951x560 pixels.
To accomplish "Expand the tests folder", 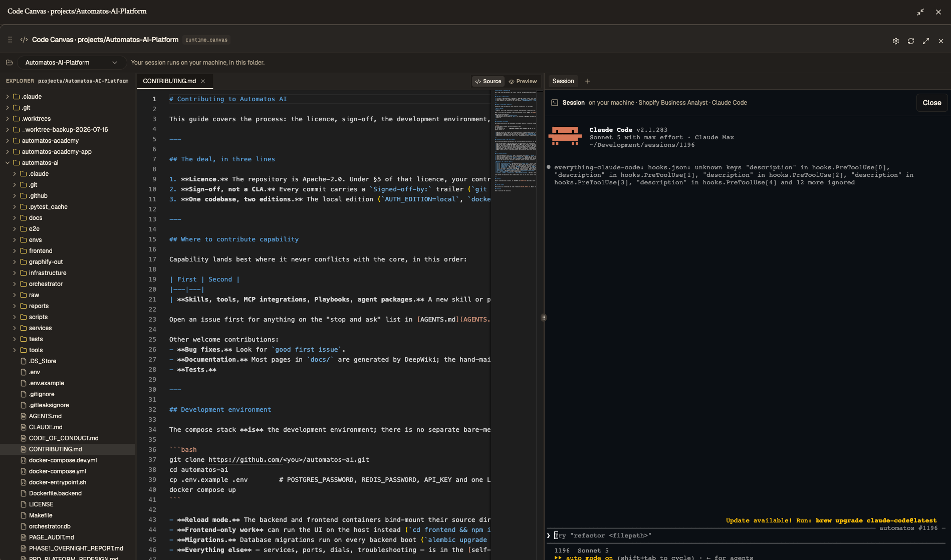I will (68, 339).
